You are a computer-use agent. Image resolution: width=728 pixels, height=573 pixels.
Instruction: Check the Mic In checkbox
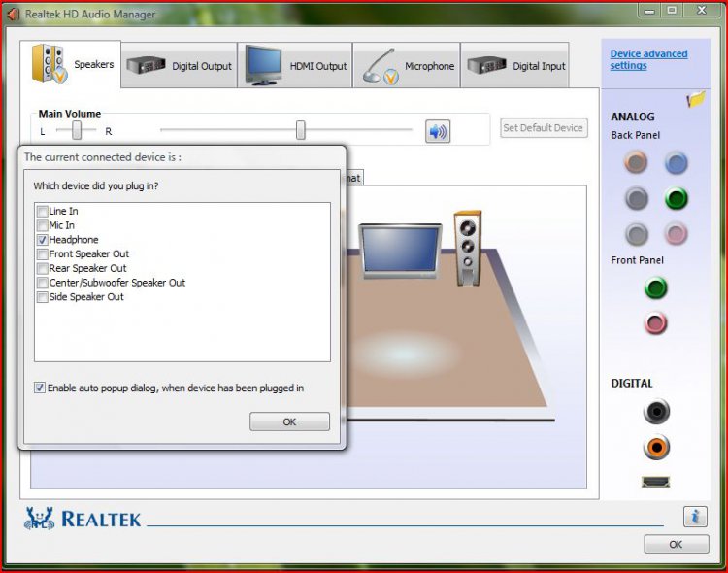pyautogui.click(x=43, y=226)
